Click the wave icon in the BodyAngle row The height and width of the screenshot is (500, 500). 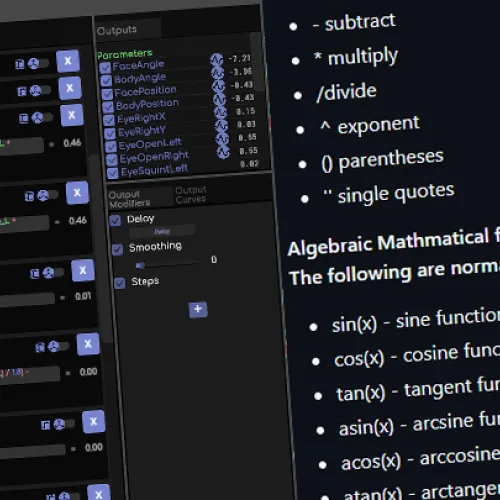click(218, 72)
